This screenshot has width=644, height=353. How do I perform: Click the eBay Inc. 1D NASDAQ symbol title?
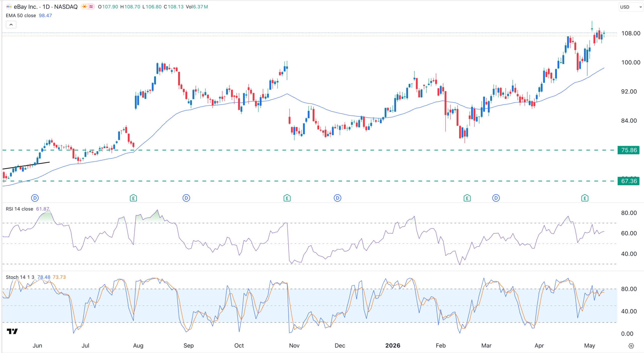tap(46, 7)
